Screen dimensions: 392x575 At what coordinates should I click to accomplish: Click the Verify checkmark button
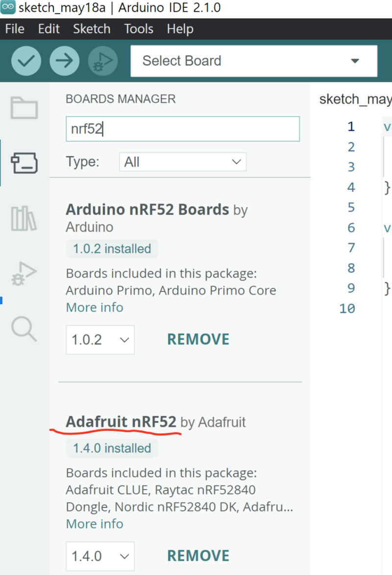[x=26, y=61]
